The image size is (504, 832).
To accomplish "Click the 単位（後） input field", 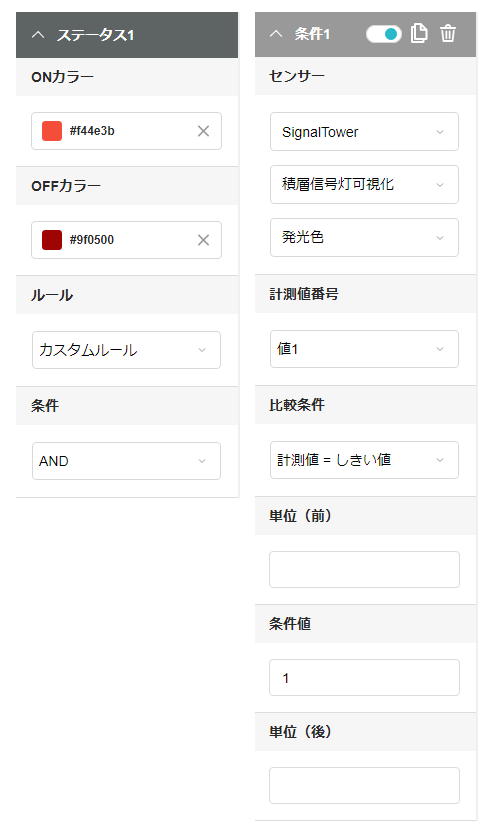I will click(364, 785).
